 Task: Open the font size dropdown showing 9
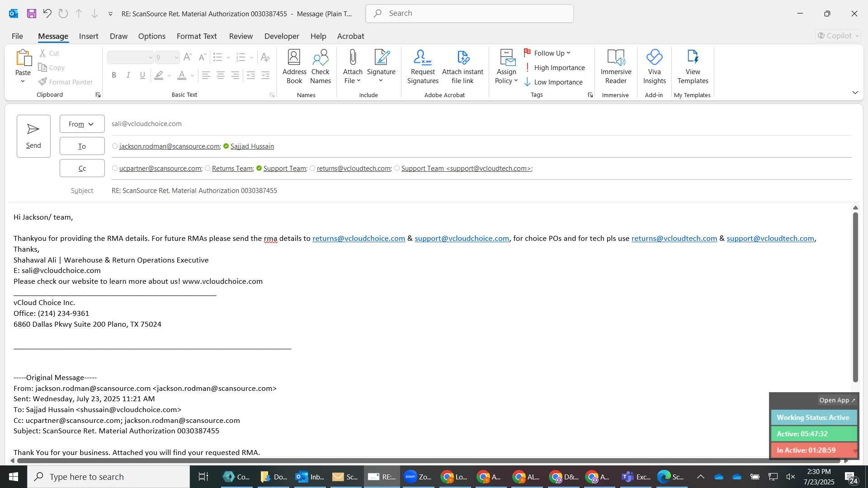176,57
